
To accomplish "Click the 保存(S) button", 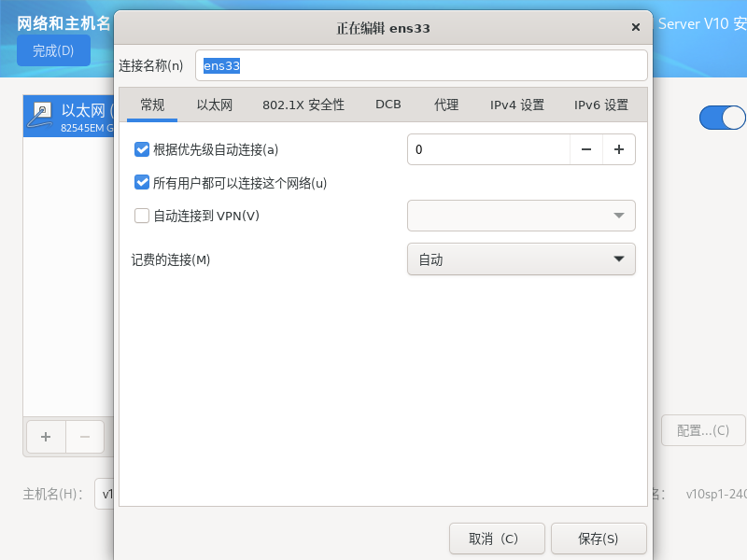I will (x=597, y=539).
